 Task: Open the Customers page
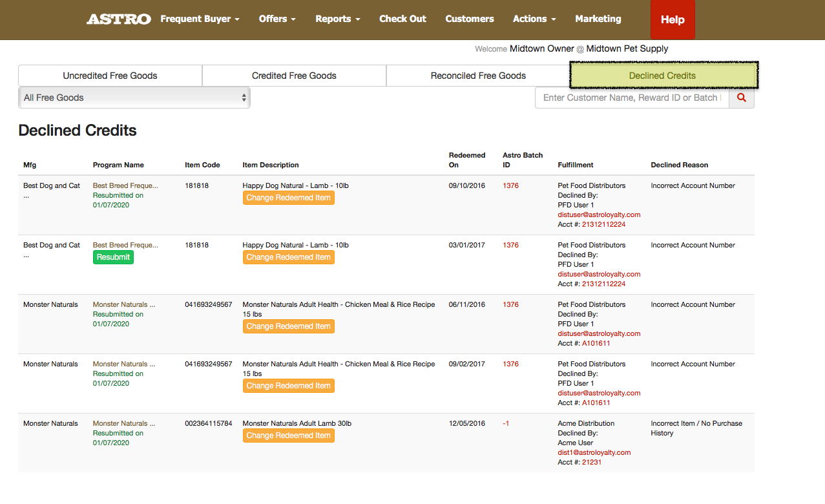click(x=470, y=19)
